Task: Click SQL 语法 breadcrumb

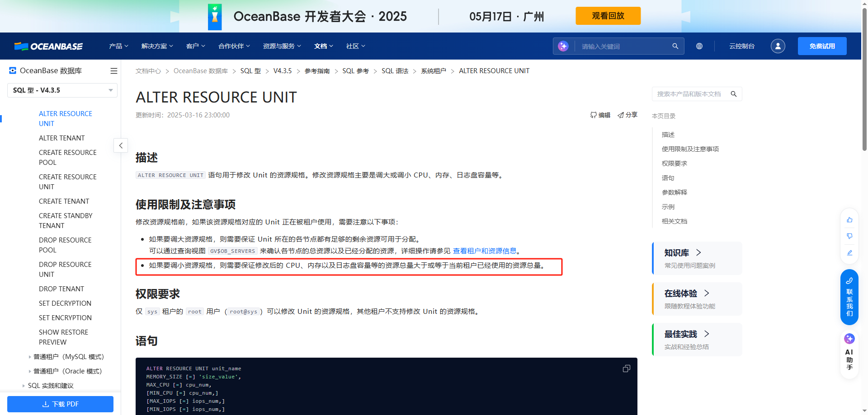Action: point(395,71)
